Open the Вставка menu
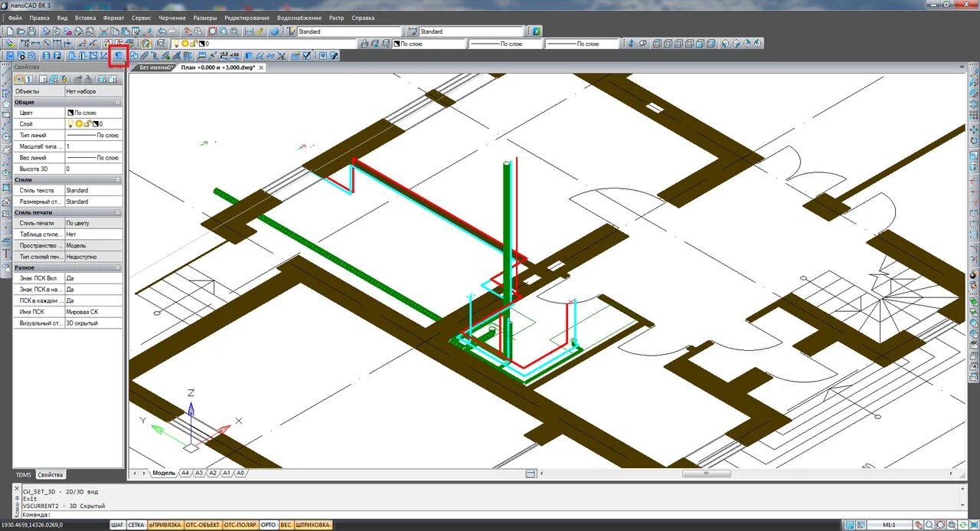 click(x=86, y=18)
